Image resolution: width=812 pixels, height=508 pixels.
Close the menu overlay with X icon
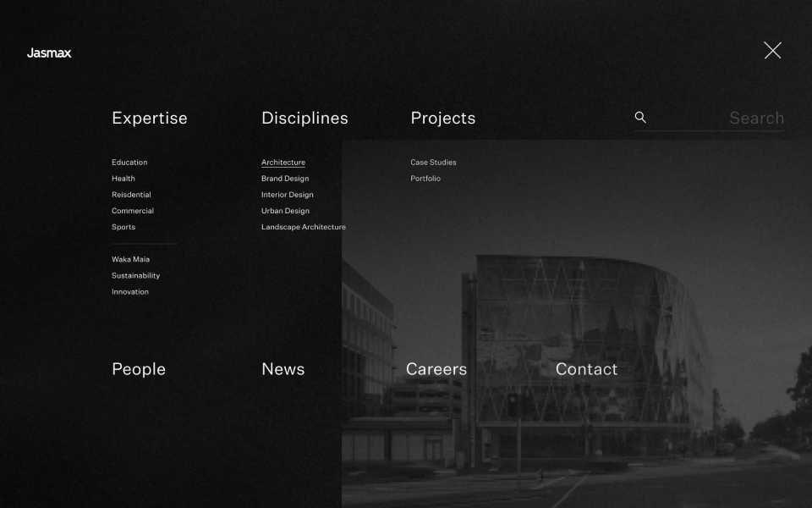pyautogui.click(x=772, y=50)
